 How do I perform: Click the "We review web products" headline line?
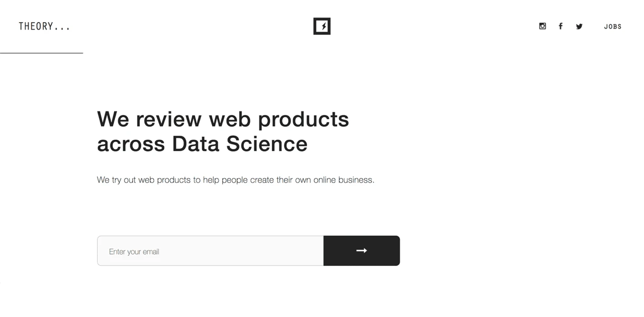(x=223, y=119)
